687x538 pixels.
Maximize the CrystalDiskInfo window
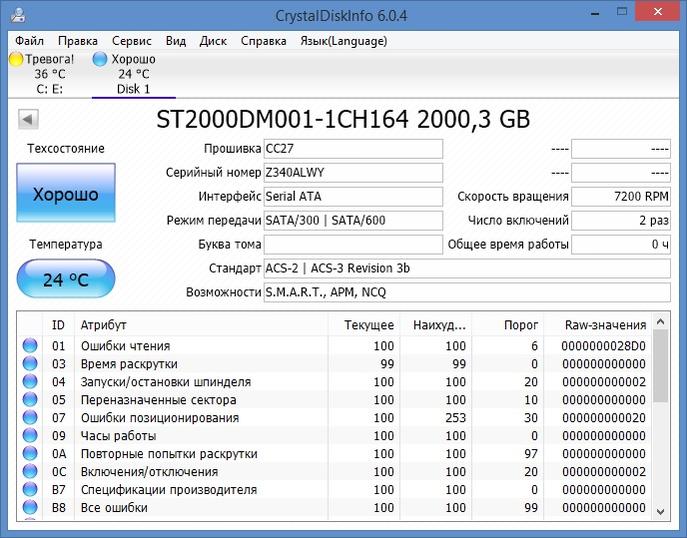622,12
